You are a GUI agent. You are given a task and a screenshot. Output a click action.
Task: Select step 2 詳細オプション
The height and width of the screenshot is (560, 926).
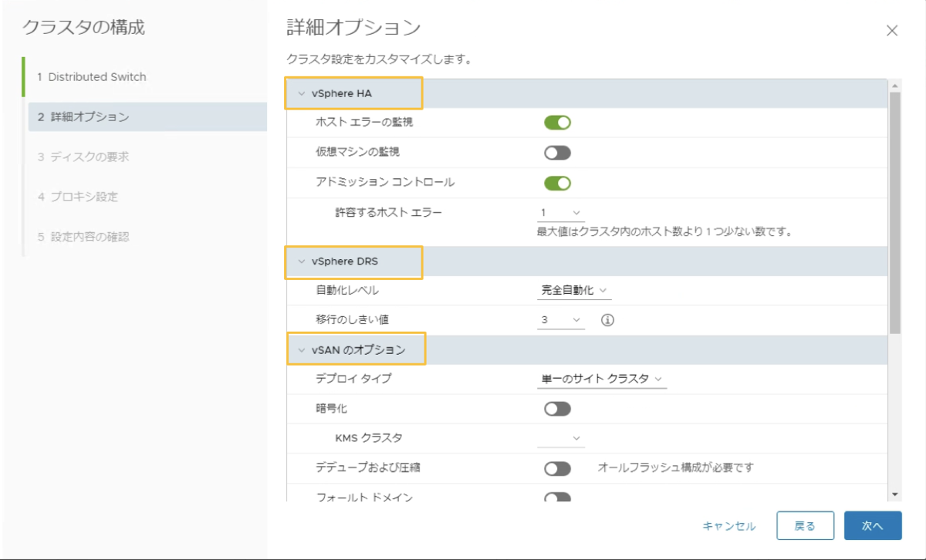coord(147,117)
